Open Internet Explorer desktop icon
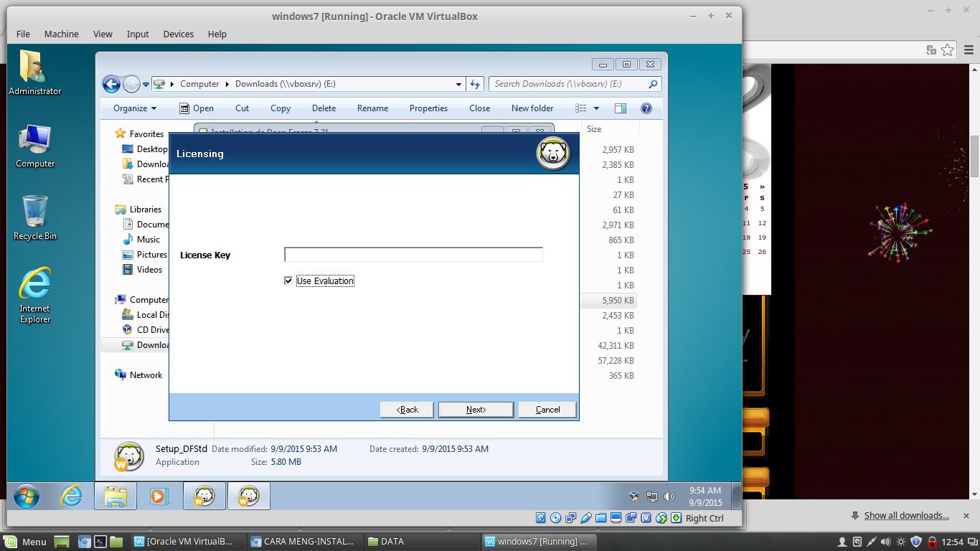The width and height of the screenshot is (980, 551). tap(35, 296)
